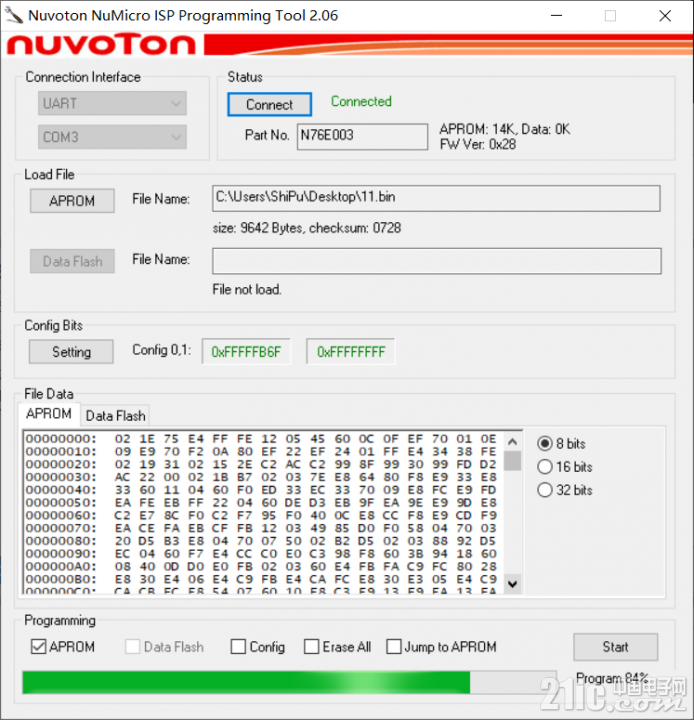Viewport: 694px width, 720px height.
Task: Close the ISP Programming Tool window
Action: point(665,16)
